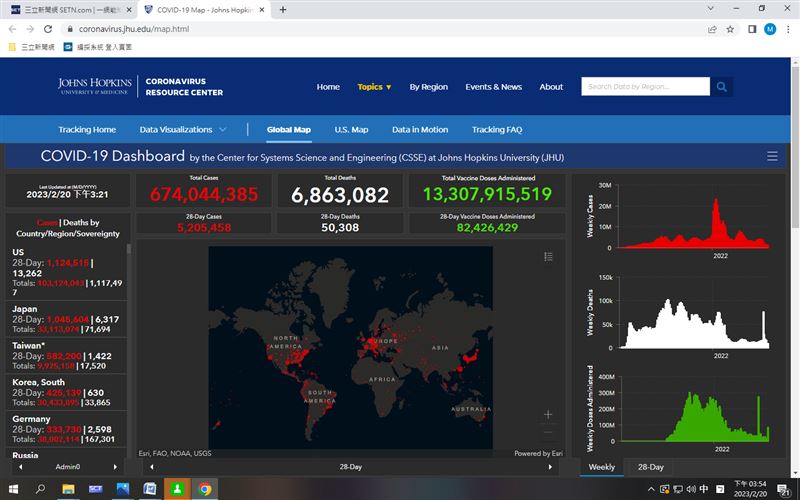Open File Explorer from taskbar
The width and height of the screenshot is (800, 500).
[68, 489]
